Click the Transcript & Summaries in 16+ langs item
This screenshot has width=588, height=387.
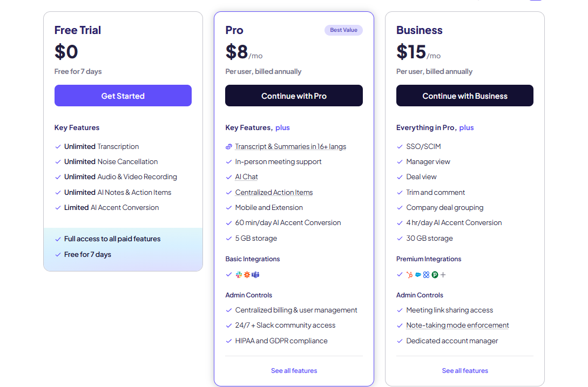point(290,147)
